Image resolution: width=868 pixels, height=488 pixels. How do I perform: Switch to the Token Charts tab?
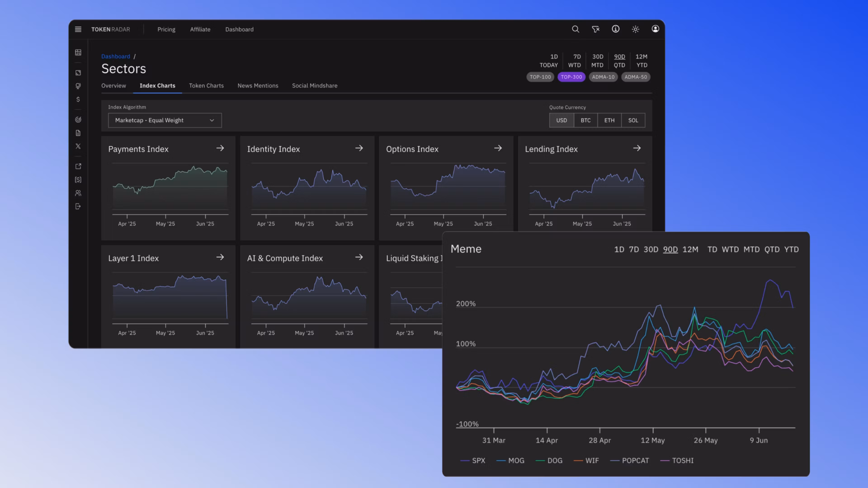pos(206,86)
